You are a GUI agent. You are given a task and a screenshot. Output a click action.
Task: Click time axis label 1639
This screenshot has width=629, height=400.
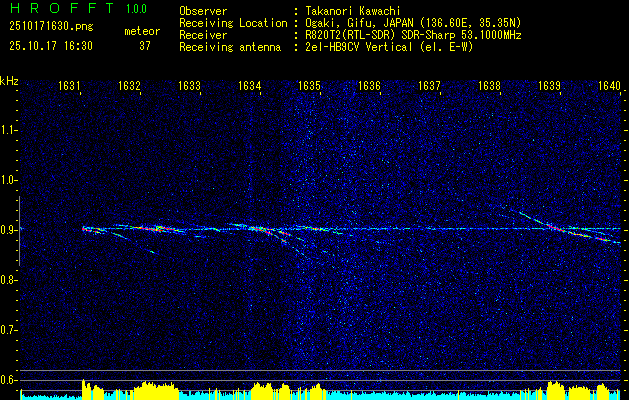[x=549, y=86]
